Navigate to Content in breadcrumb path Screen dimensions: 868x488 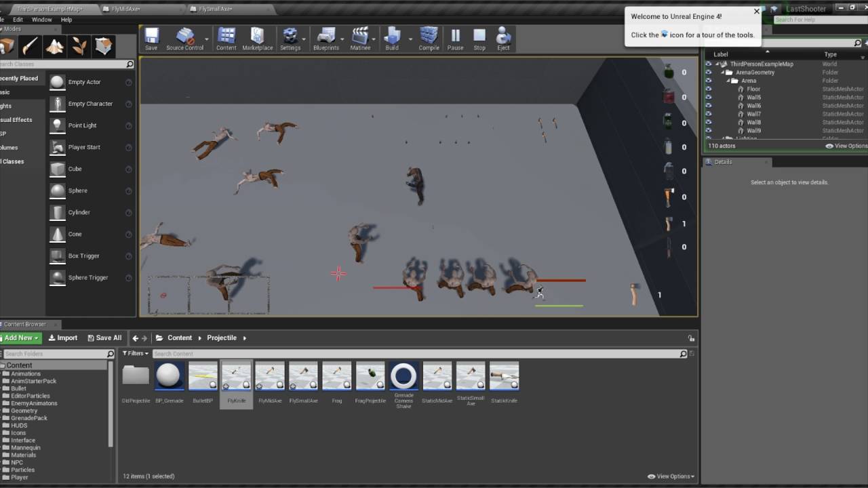click(x=180, y=338)
